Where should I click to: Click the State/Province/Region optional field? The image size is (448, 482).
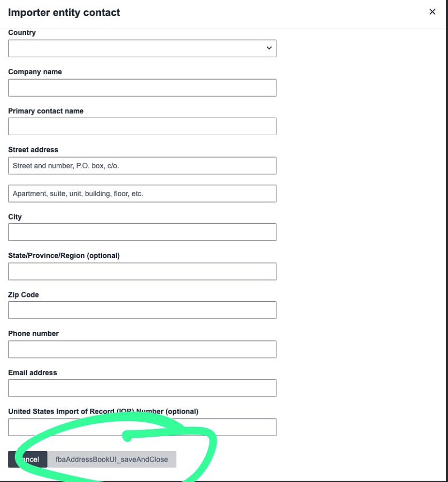point(142,271)
